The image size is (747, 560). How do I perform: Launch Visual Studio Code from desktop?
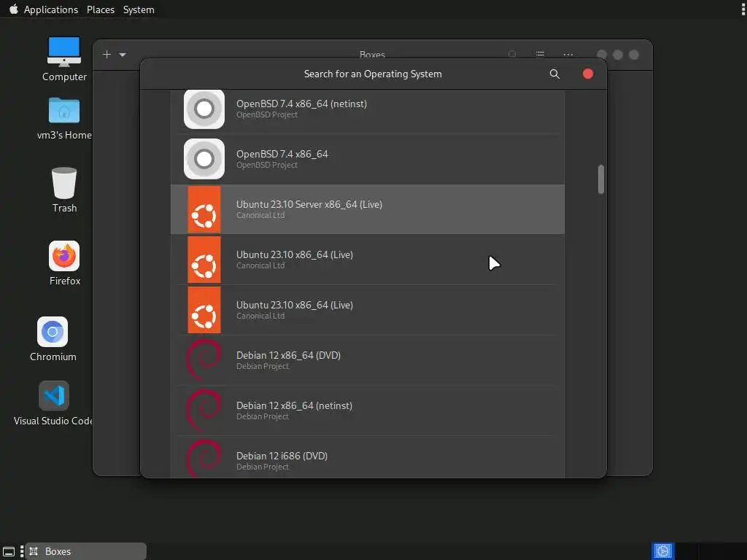(x=54, y=396)
